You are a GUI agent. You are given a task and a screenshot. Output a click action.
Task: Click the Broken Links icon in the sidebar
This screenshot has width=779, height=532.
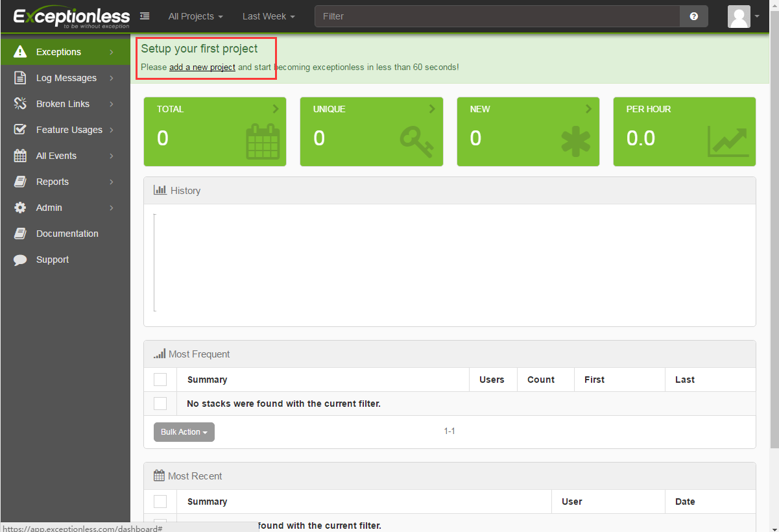(20, 104)
